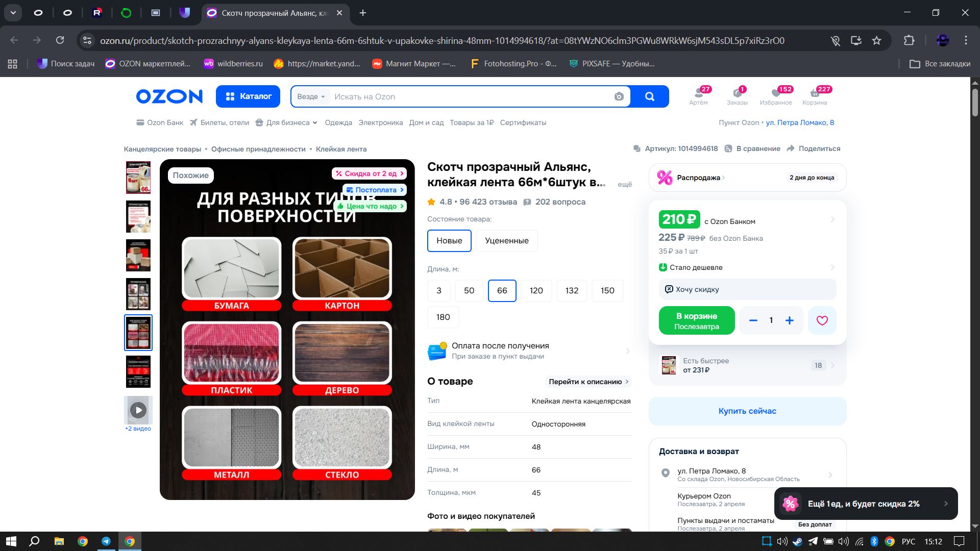Click the camera image-search icon
Image resolution: width=980 pixels, height=551 pixels.
coord(619,96)
